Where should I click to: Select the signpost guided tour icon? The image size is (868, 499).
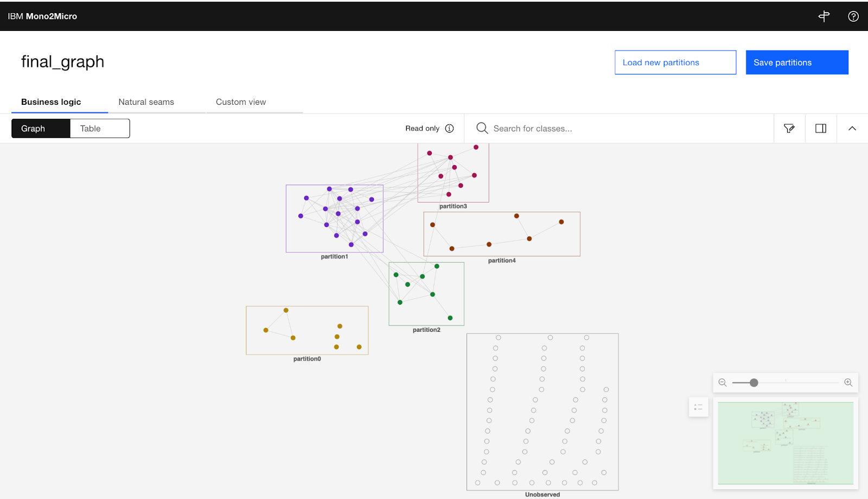[x=824, y=16]
